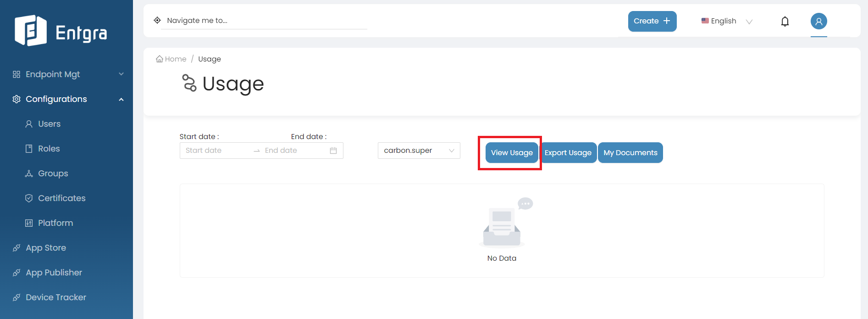Click the navigation target icon in search bar
This screenshot has width=868, height=319.
click(x=157, y=20)
